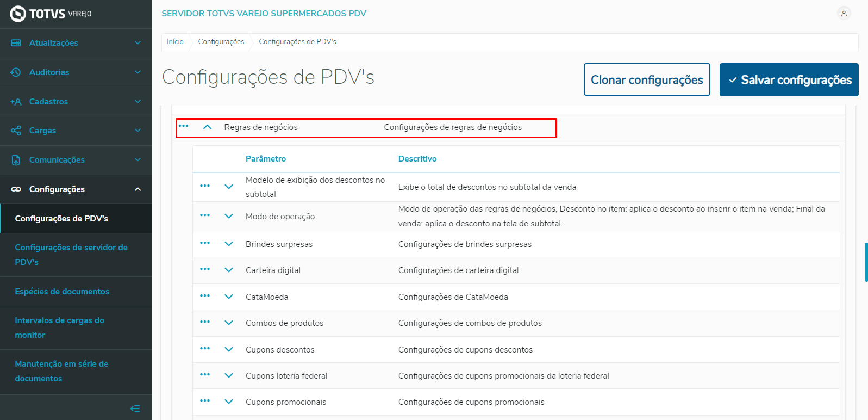
Task: Expand the Cadastros menu
Action: click(x=138, y=102)
